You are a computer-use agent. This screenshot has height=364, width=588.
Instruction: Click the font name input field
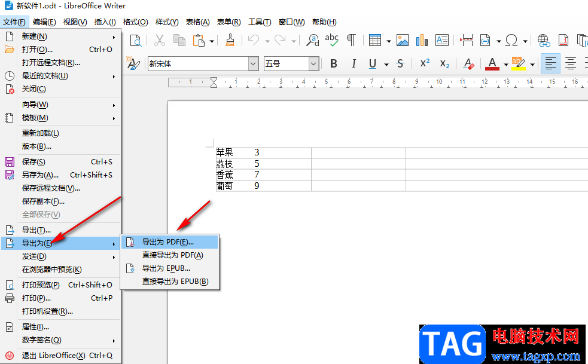tap(198, 64)
